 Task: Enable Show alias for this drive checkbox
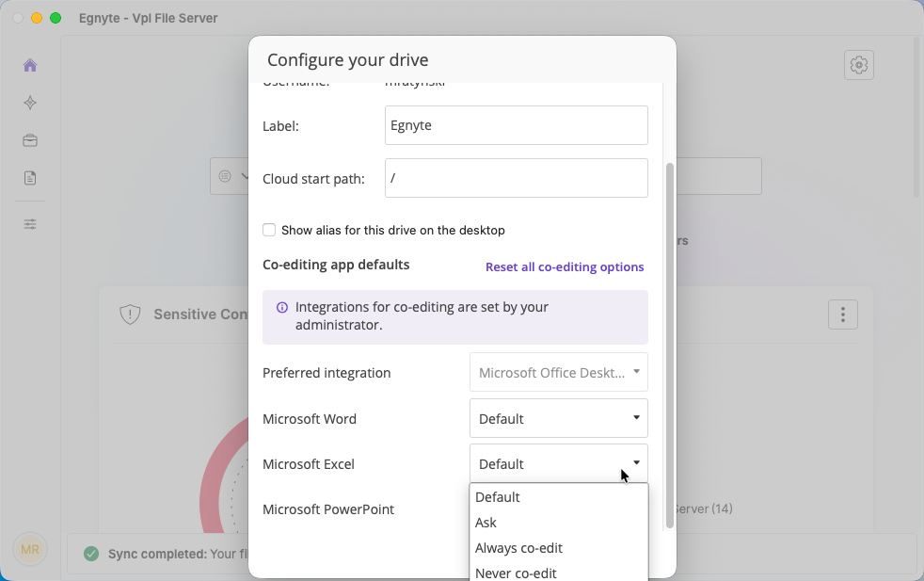[x=269, y=230]
